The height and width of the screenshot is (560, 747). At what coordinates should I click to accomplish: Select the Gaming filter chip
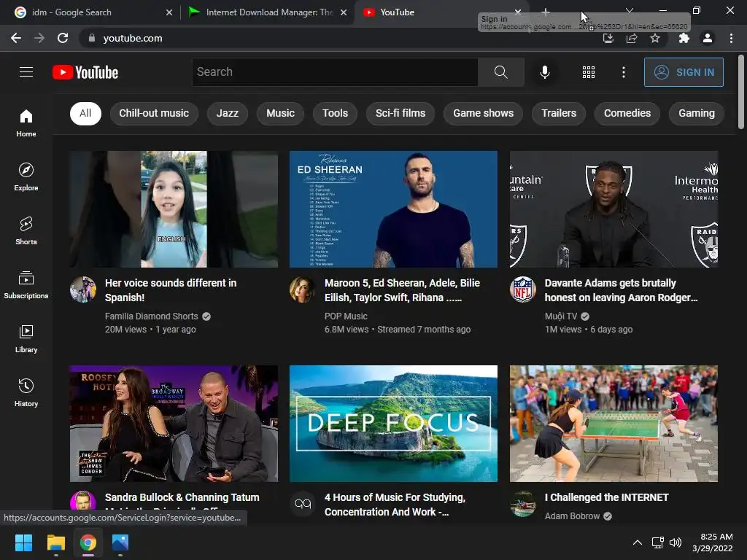[x=697, y=113]
